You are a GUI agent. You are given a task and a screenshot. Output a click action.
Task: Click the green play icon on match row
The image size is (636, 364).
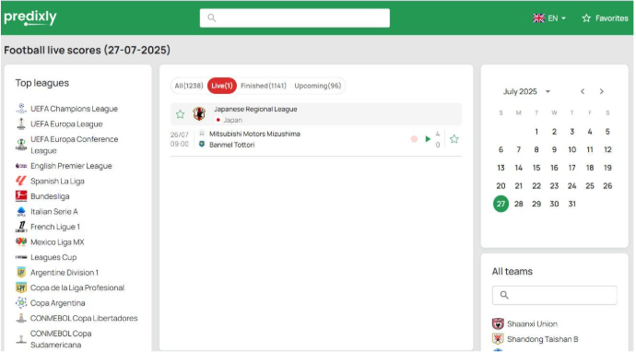pos(428,139)
